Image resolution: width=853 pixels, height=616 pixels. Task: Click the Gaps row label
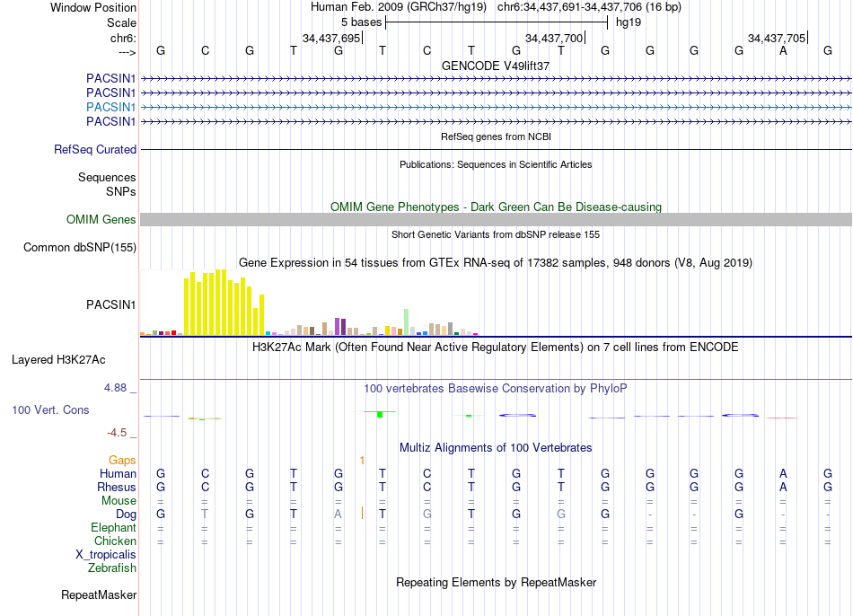click(122, 461)
